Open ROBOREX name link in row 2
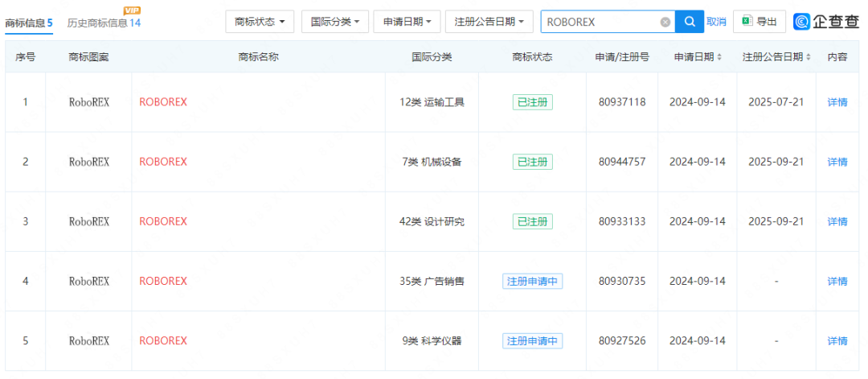Image resolution: width=868 pixels, height=379 pixels. tap(163, 162)
